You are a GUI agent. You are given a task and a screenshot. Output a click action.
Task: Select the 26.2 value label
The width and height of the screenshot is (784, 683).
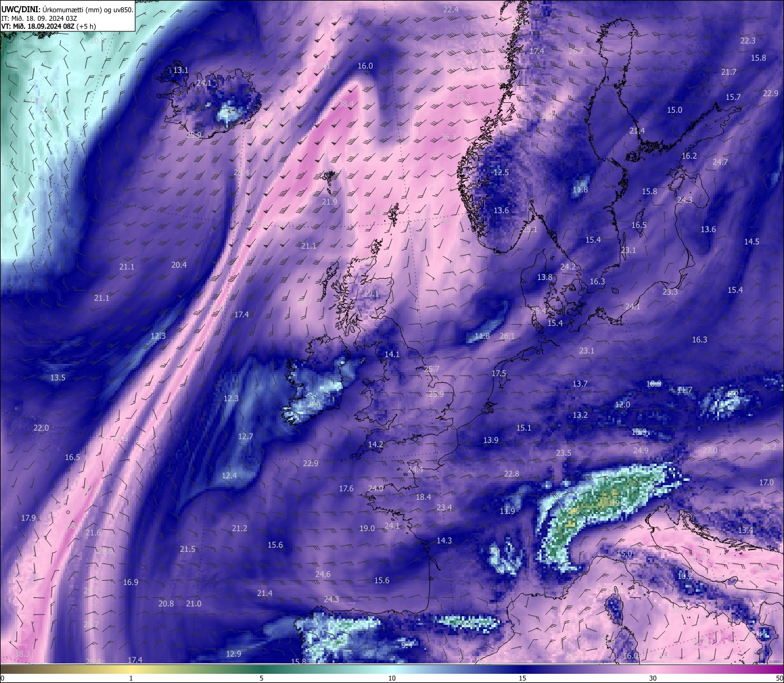769,447
